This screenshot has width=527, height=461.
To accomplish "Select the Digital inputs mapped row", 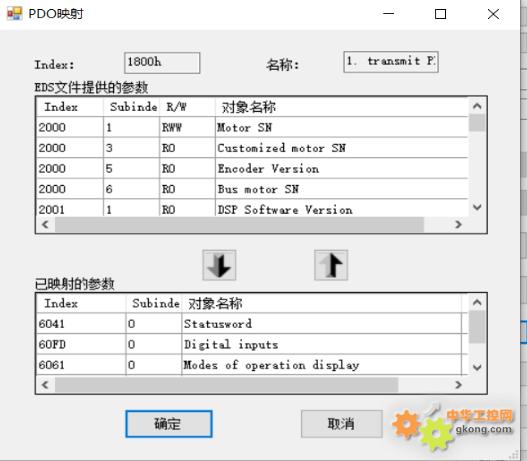I will [249, 344].
